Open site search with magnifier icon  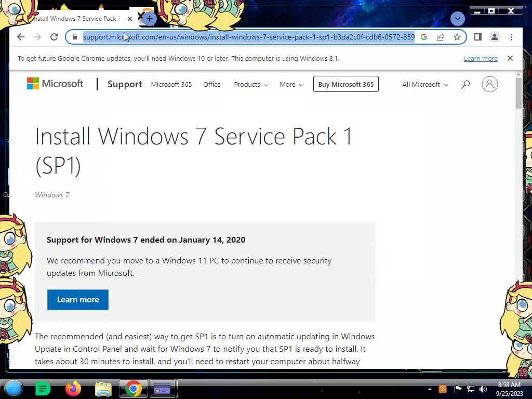465,84
